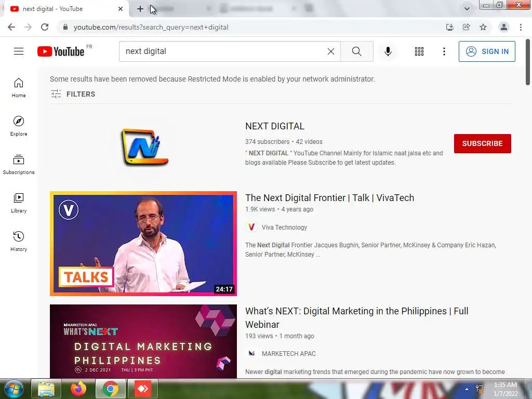Play the VivaTech TALKS video thumbnail
The height and width of the screenshot is (399, 532).
tap(143, 244)
